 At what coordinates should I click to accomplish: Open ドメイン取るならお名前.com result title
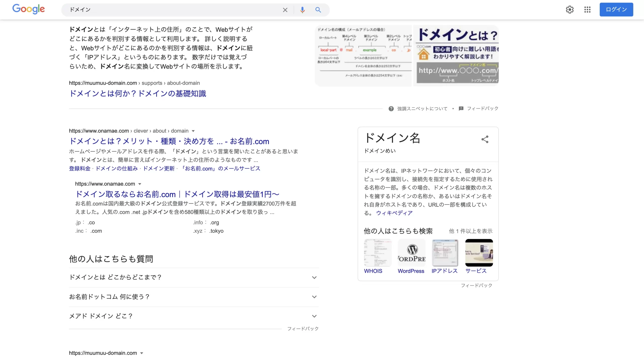point(177,194)
